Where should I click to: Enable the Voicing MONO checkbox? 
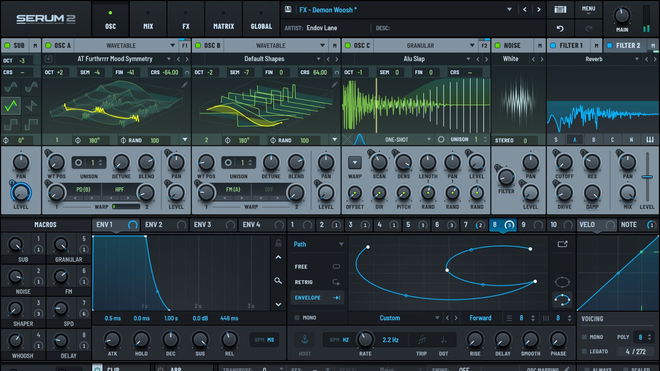tap(584, 337)
